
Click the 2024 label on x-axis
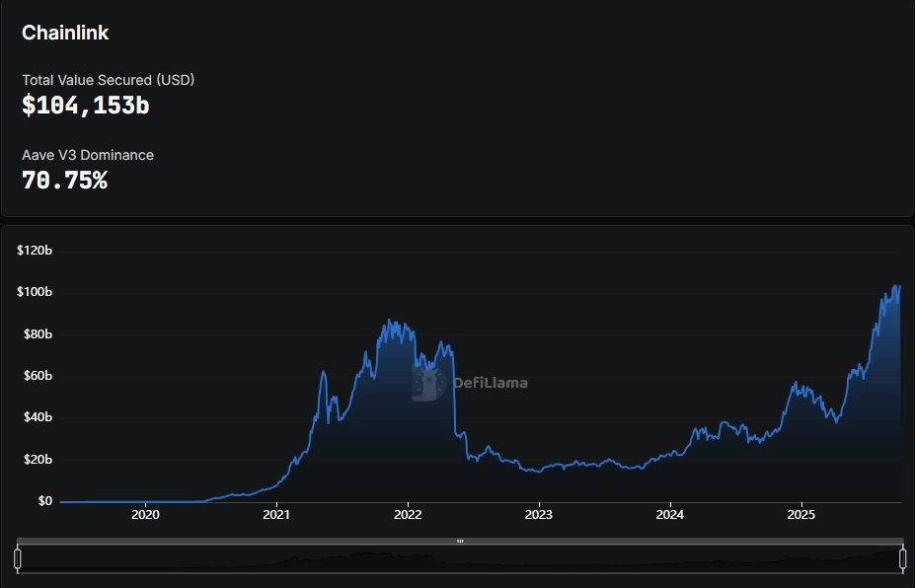(670, 515)
